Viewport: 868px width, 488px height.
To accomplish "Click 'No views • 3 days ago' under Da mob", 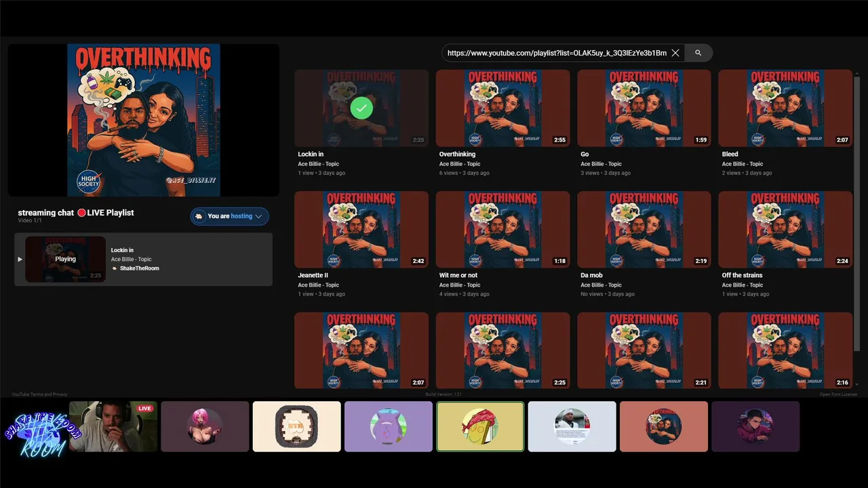I will tap(608, 294).
